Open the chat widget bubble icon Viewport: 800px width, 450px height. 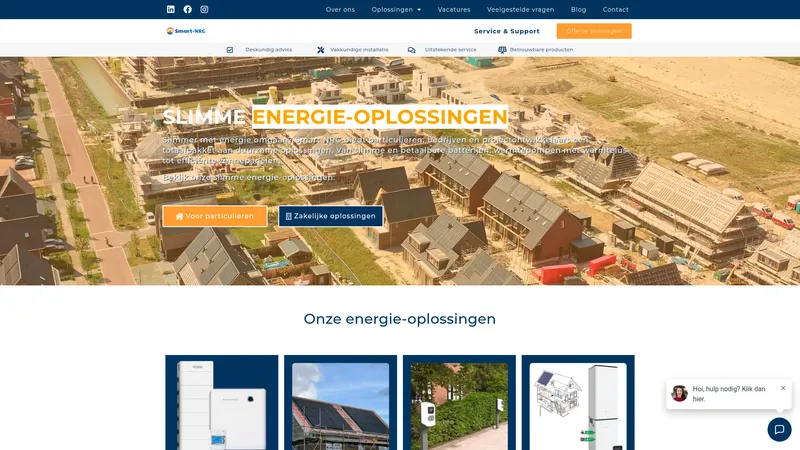pyautogui.click(x=779, y=429)
